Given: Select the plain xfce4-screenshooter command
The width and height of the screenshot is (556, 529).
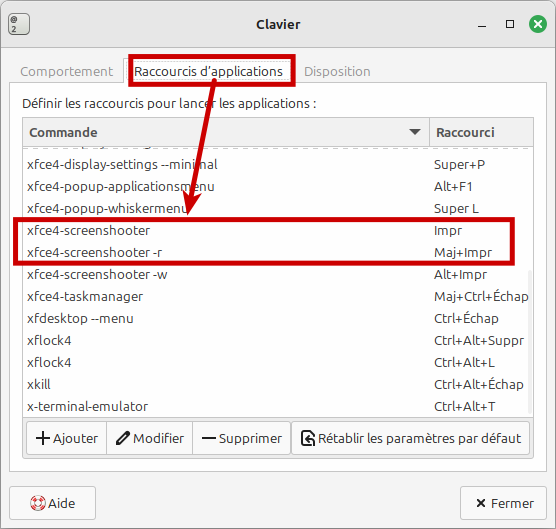Looking at the screenshot, I should click(x=89, y=230).
